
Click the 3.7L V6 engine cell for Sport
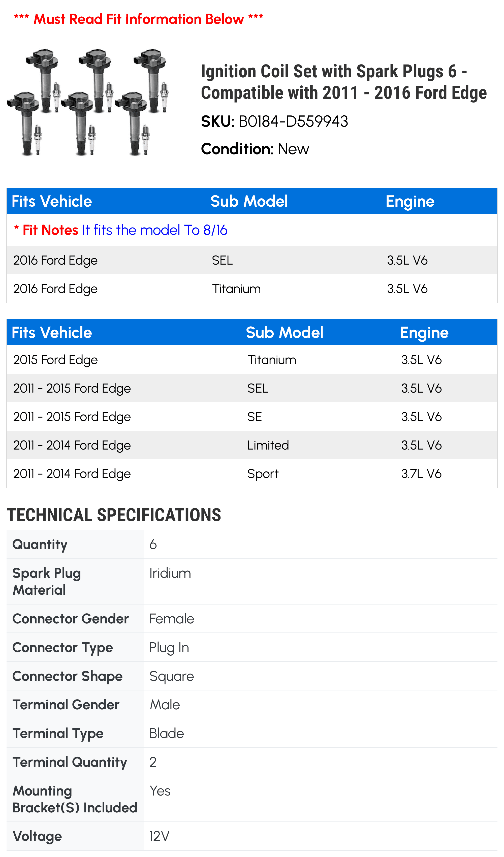coord(421,474)
